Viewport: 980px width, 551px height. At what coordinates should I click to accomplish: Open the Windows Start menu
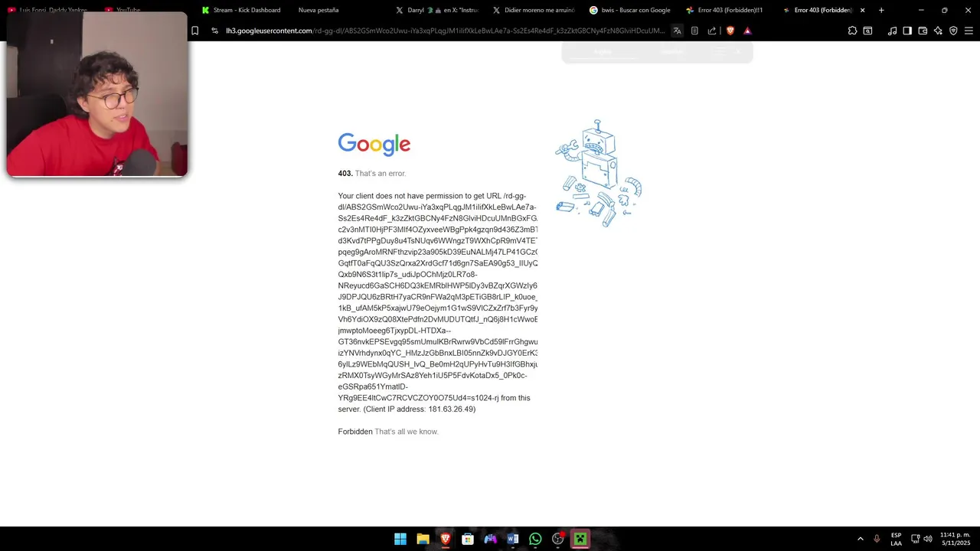(x=400, y=539)
